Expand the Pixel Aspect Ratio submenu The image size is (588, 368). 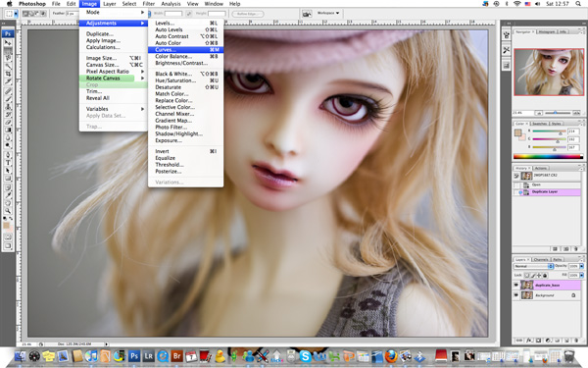pyautogui.click(x=114, y=72)
